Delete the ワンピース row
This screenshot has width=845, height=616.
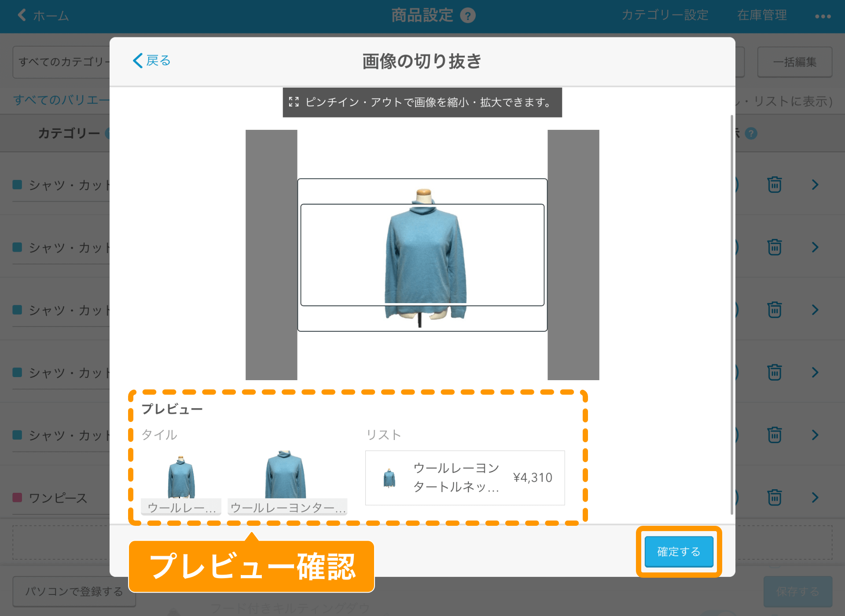(x=775, y=497)
